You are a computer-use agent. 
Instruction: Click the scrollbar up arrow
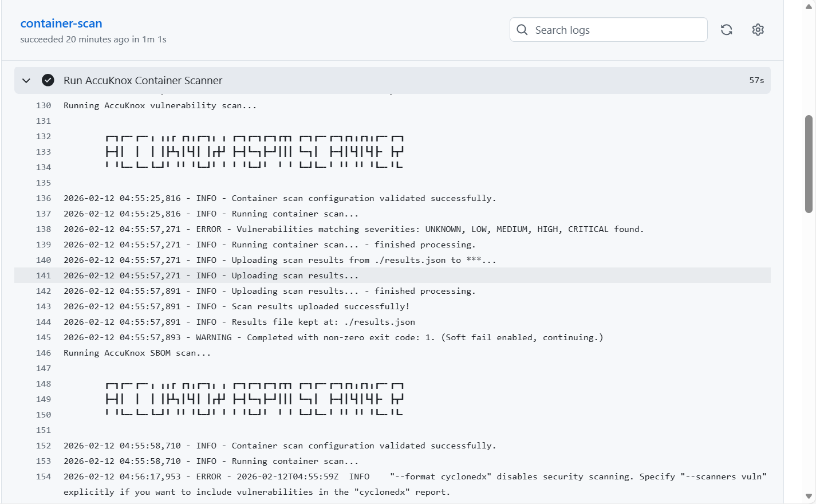click(x=809, y=6)
